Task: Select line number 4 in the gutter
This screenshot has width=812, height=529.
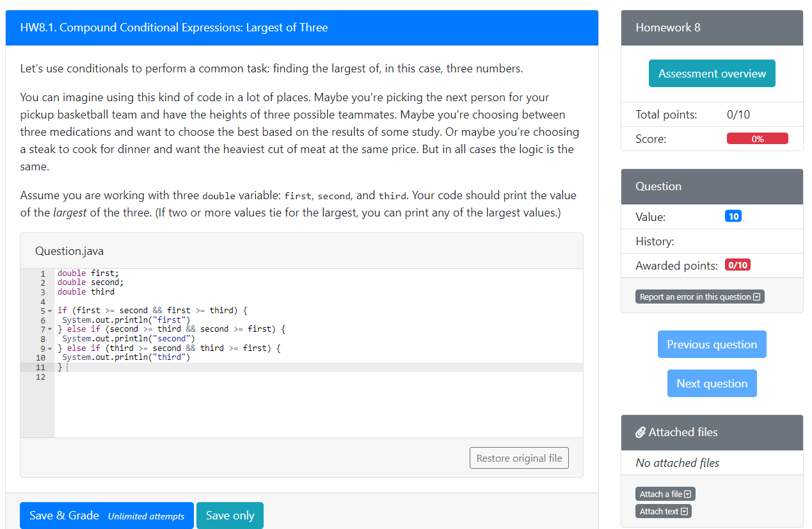Action: pyautogui.click(x=43, y=301)
